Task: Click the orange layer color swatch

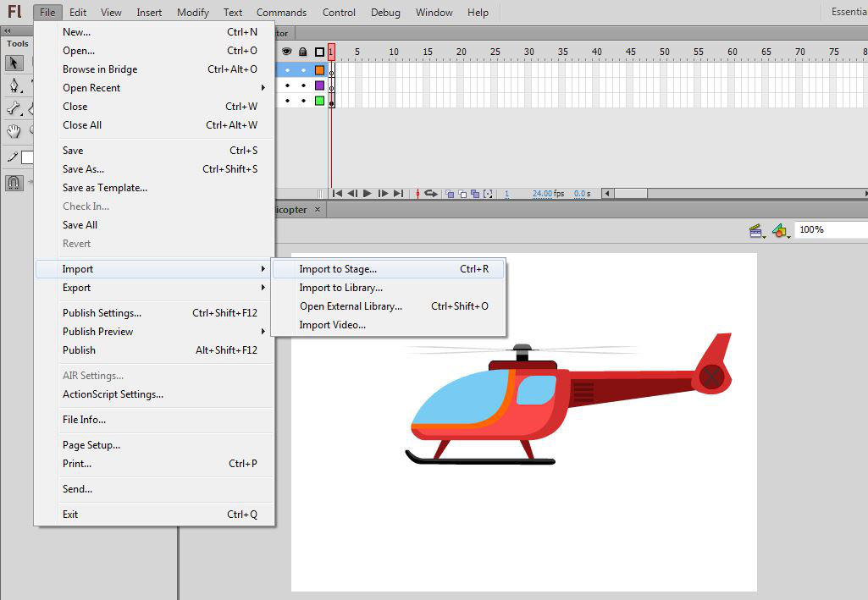Action: pos(319,70)
